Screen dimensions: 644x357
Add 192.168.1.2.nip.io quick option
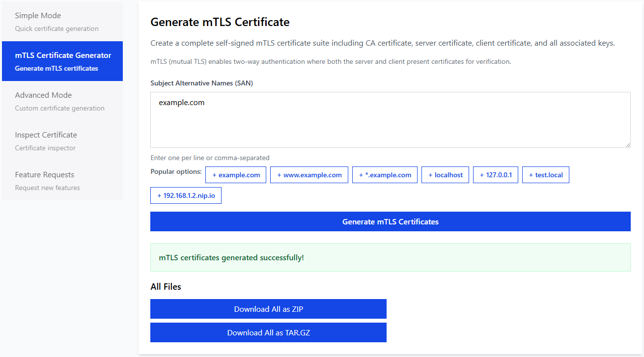pos(186,195)
